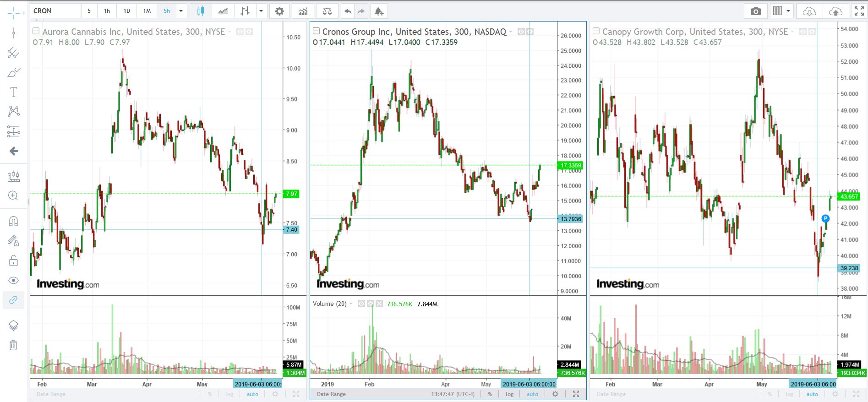
Task: Click the 13:47:47 (UTC-4) timezone
Action: coord(453,394)
